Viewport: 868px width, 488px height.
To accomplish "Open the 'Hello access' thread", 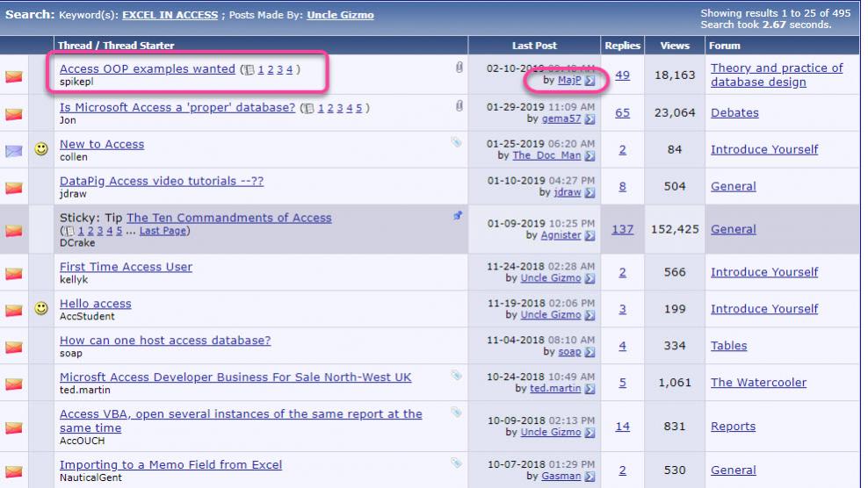I will 95,304.
